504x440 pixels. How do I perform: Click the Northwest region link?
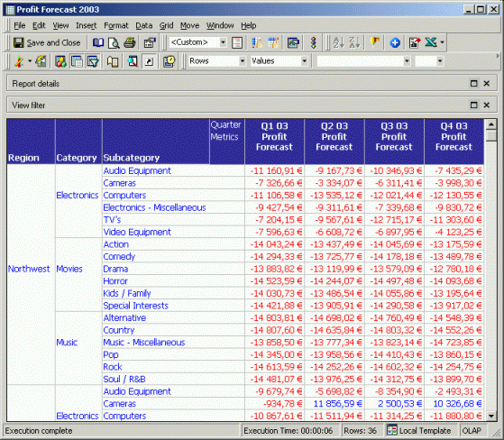point(29,269)
